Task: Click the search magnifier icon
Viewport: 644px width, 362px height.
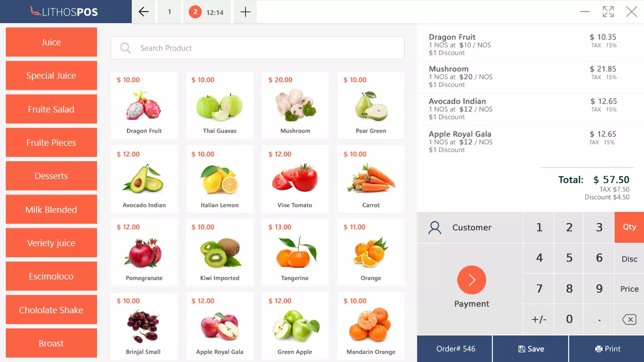Action: pyautogui.click(x=126, y=48)
